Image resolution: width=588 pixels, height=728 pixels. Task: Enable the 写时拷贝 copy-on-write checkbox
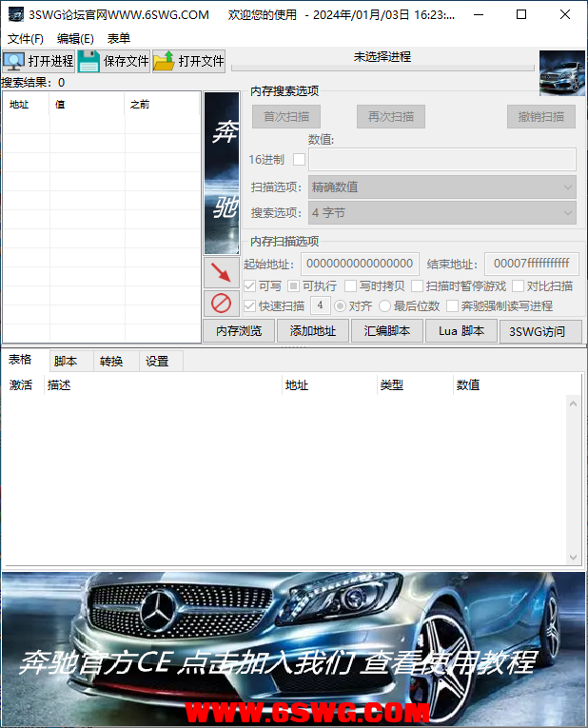coord(351,286)
